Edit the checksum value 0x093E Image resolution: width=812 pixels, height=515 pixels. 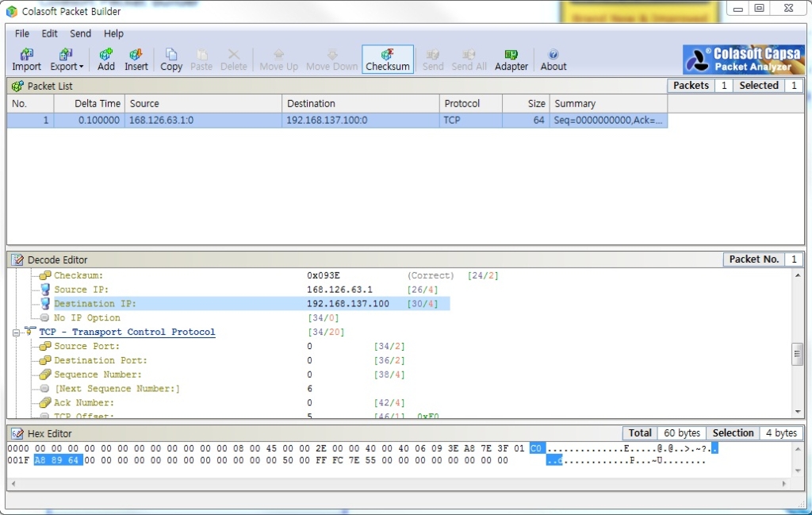coord(324,275)
